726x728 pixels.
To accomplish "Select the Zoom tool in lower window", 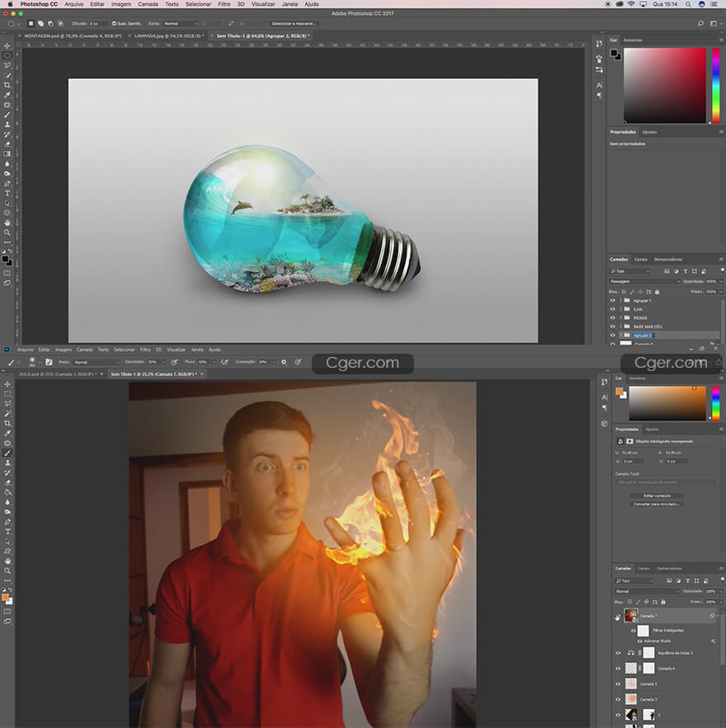I will point(7,571).
